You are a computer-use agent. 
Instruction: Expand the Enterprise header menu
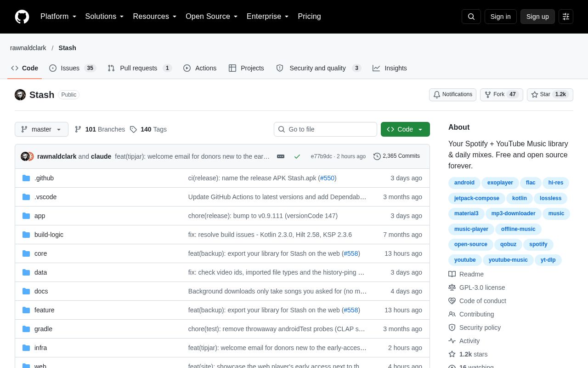pos(268,17)
